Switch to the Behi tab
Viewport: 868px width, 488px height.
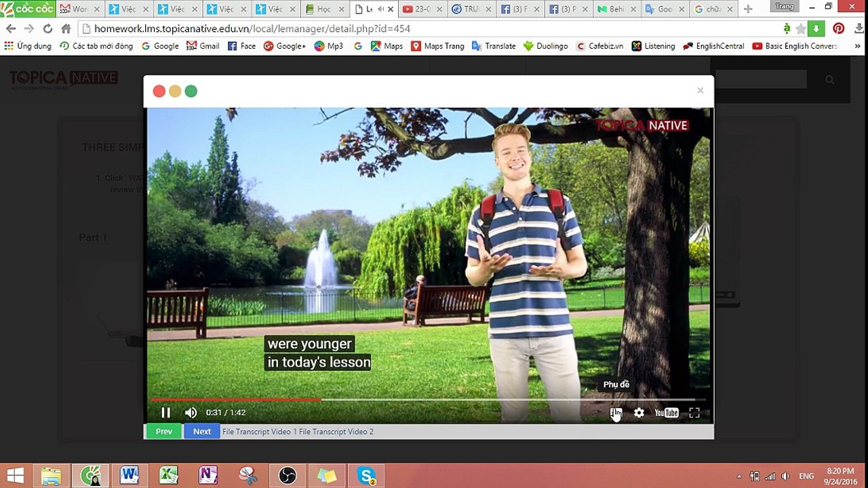click(x=616, y=9)
